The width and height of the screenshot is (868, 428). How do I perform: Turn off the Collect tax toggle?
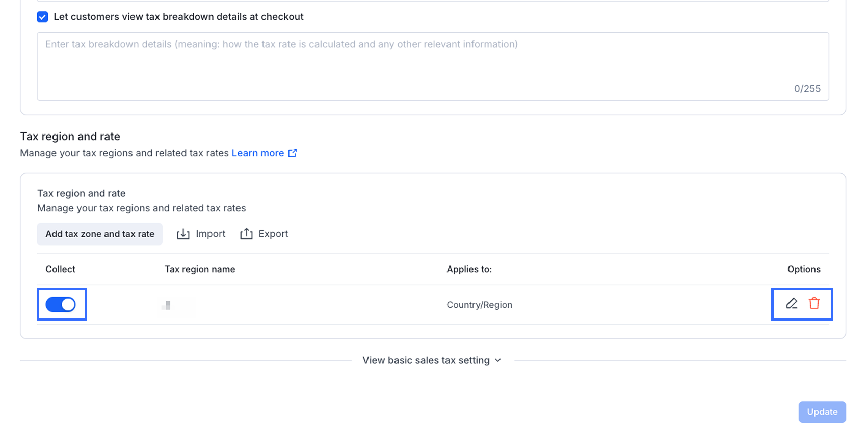(61, 305)
